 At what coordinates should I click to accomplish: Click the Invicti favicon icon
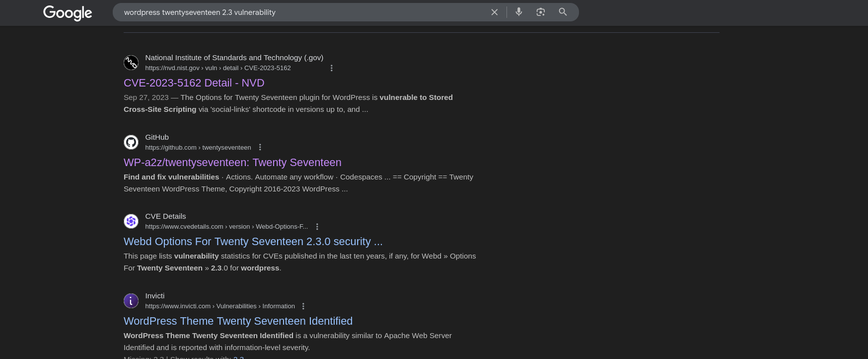click(131, 301)
